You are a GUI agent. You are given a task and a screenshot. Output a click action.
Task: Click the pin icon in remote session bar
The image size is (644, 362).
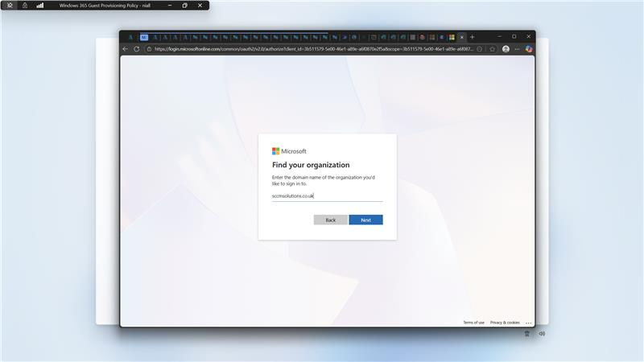tap(10, 5)
